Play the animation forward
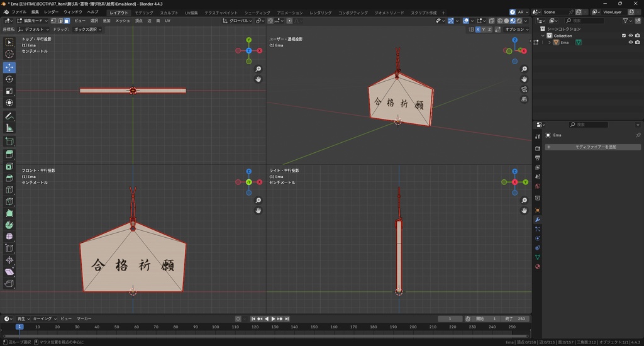 [273, 319]
